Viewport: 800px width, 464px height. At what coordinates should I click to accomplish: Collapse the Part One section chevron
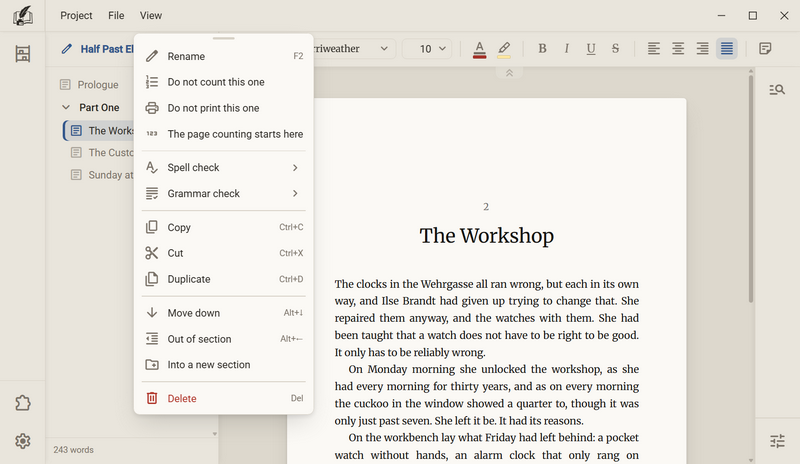[x=66, y=107]
